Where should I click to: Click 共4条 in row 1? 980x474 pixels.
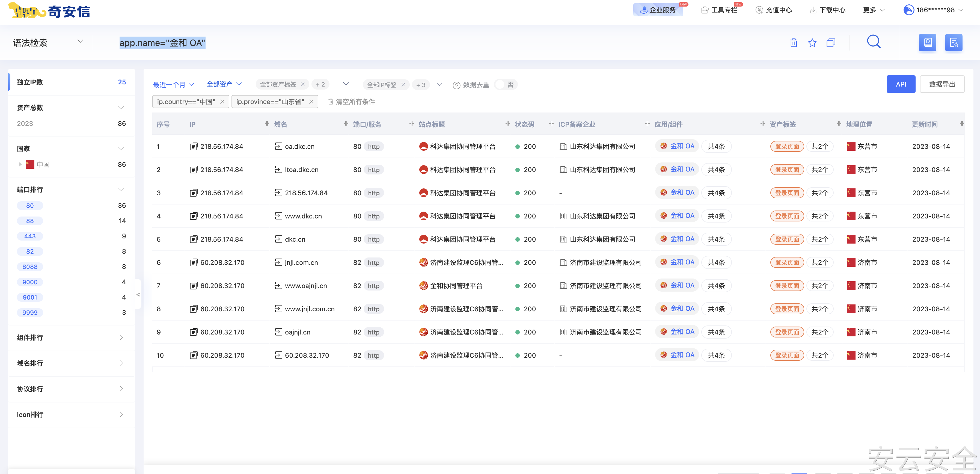(716, 146)
